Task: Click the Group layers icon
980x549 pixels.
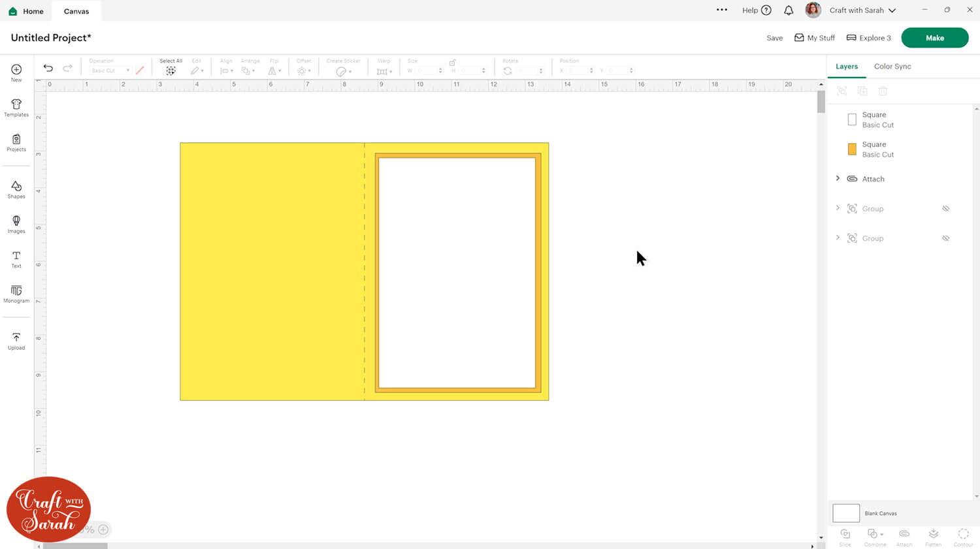Action: pyautogui.click(x=842, y=91)
